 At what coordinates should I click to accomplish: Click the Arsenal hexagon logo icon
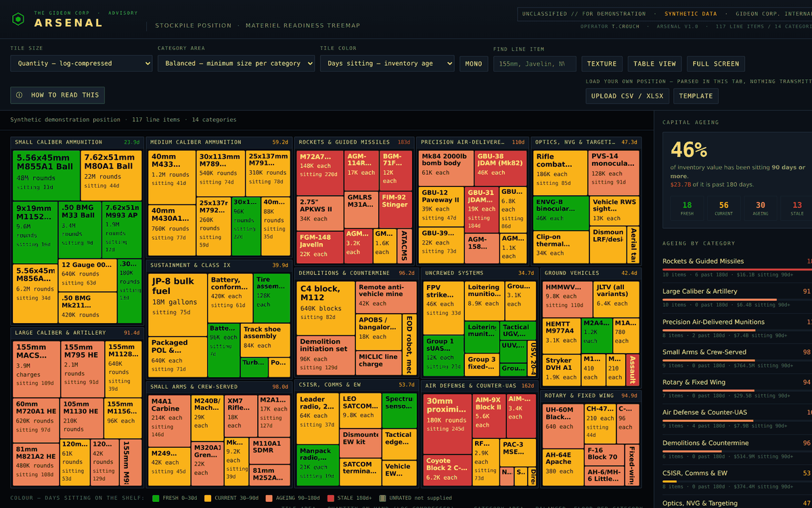[18, 18]
